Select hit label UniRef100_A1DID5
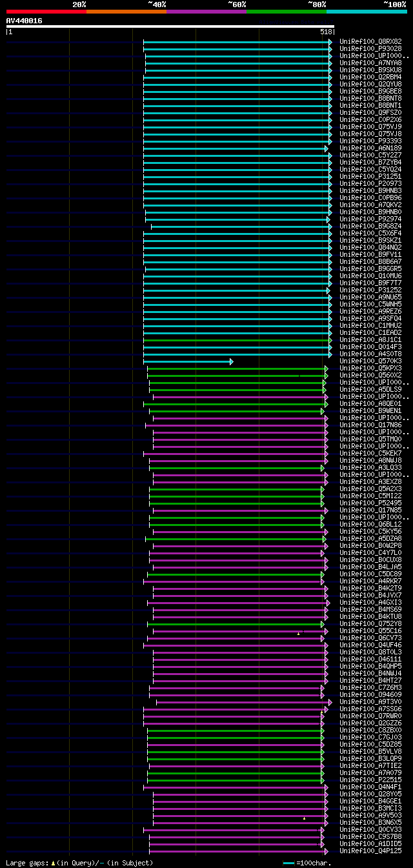This screenshot has width=413, height=868. pyautogui.click(x=370, y=843)
